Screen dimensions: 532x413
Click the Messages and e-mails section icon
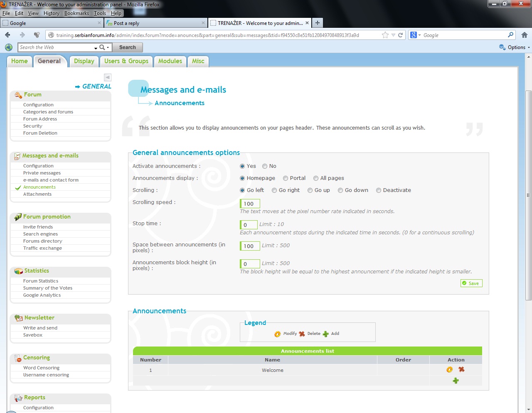pyautogui.click(x=17, y=156)
